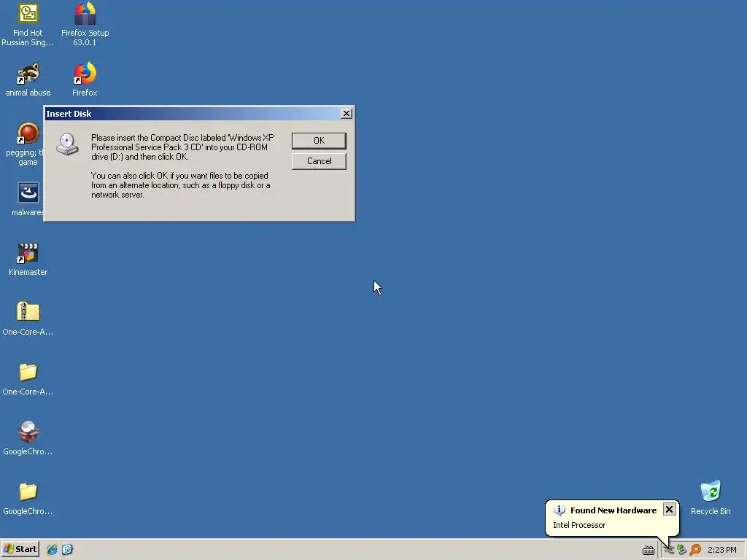Open the Start menu
This screenshot has height=560, width=747.
pos(20,549)
